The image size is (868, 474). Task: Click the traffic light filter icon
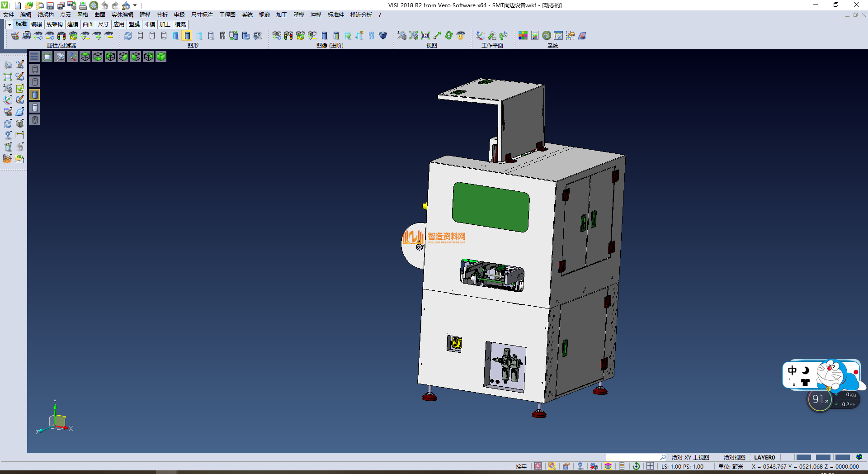tap(61, 35)
